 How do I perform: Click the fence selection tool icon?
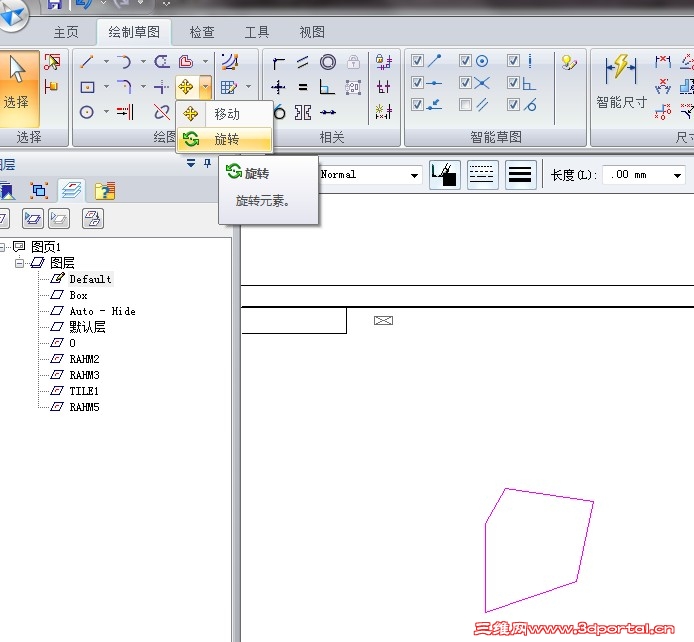pyautogui.click(x=52, y=62)
